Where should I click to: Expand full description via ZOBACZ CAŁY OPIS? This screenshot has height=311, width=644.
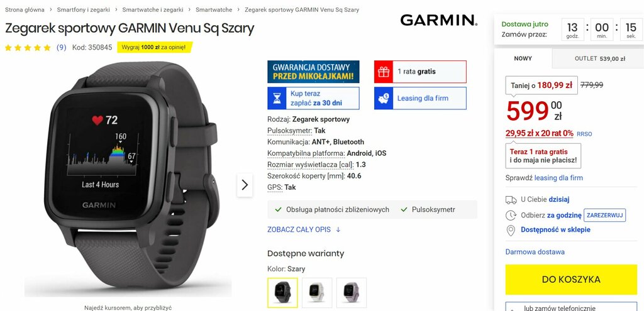(x=304, y=230)
